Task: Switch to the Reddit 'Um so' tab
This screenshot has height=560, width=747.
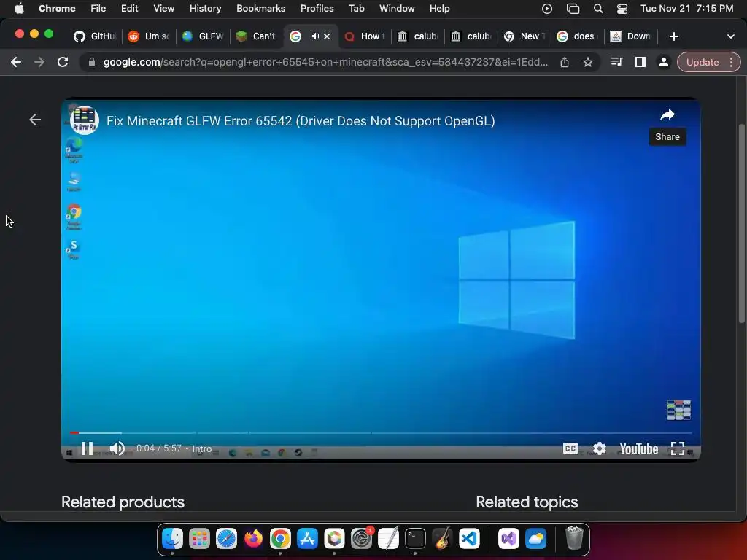Action: tap(149, 36)
